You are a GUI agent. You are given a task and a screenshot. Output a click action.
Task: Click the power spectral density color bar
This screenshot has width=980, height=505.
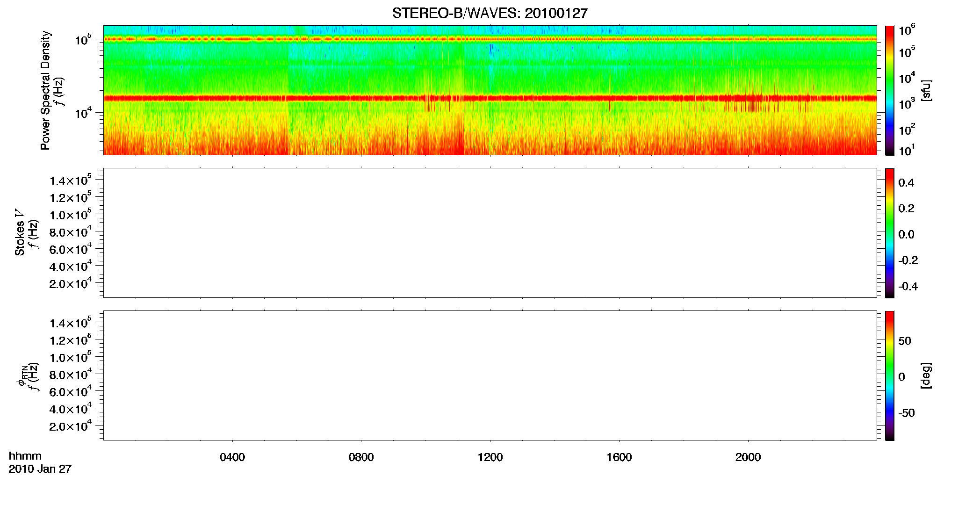890,90
